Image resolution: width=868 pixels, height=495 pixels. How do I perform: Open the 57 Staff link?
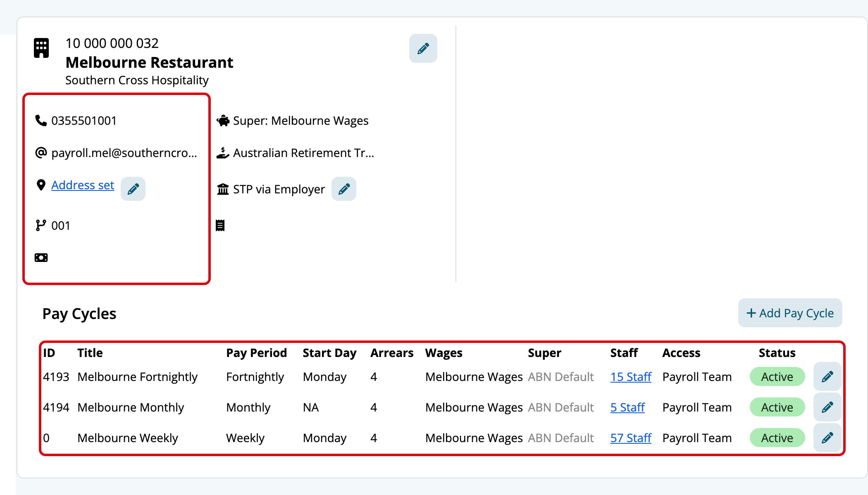tap(631, 438)
